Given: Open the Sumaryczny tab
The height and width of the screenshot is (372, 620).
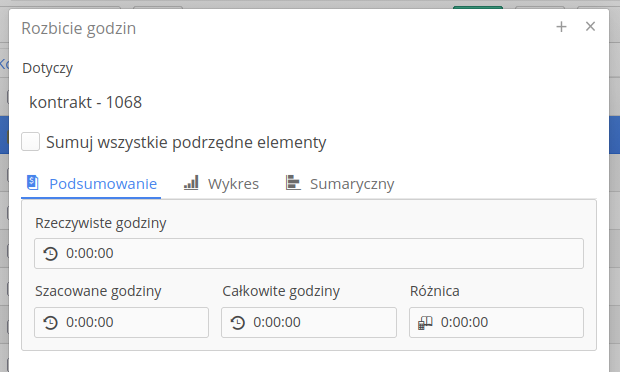Looking at the screenshot, I should point(340,184).
